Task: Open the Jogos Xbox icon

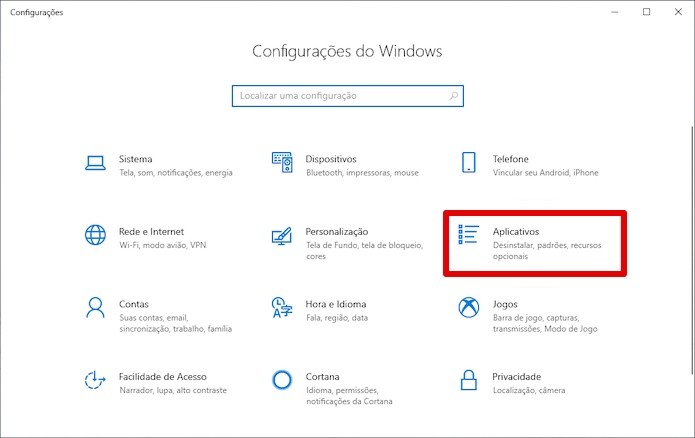Action: click(x=469, y=308)
